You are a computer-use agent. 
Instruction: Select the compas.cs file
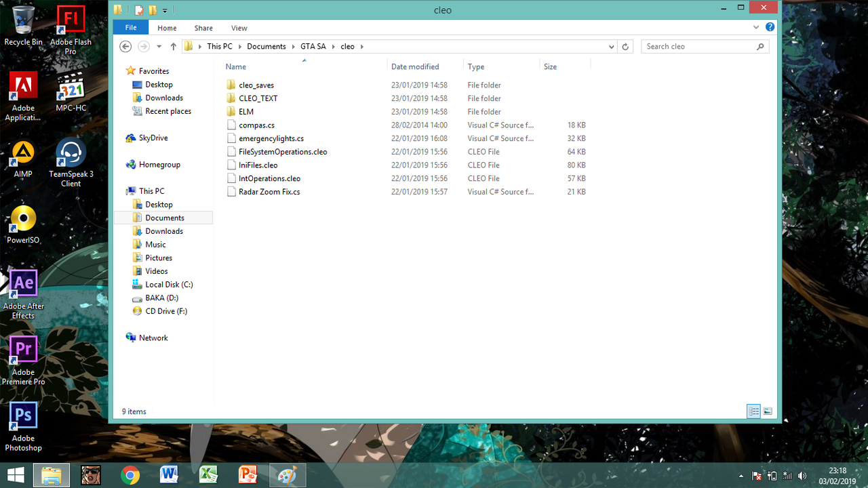256,125
